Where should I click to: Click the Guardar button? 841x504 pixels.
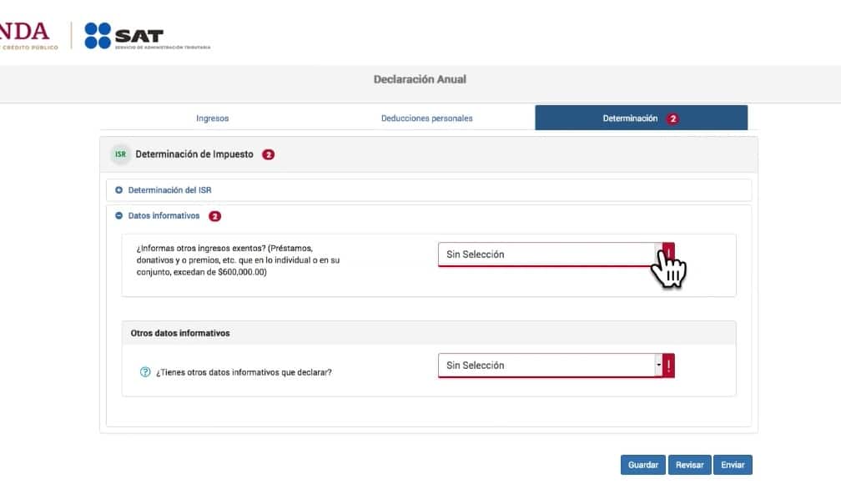click(x=642, y=465)
